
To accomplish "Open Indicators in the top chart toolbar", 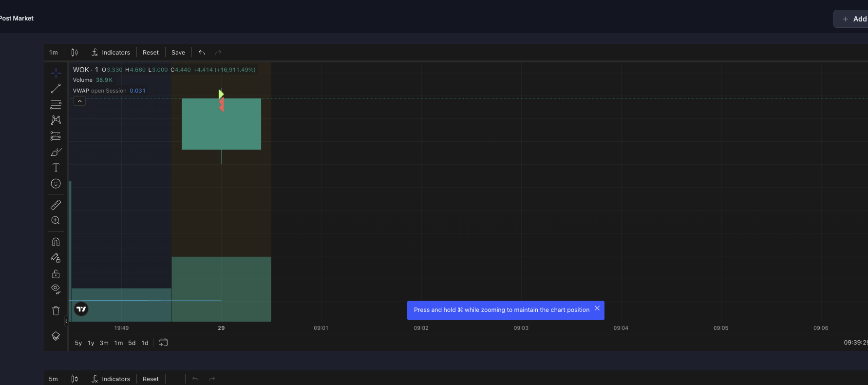I will [111, 53].
